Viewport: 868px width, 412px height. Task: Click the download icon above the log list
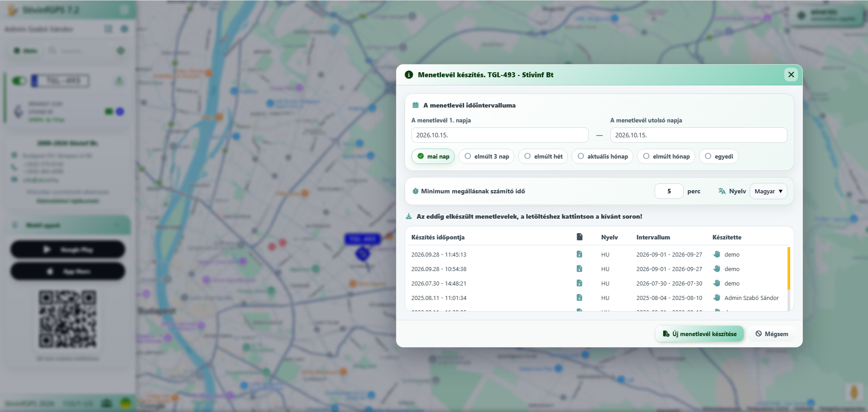click(409, 216)
